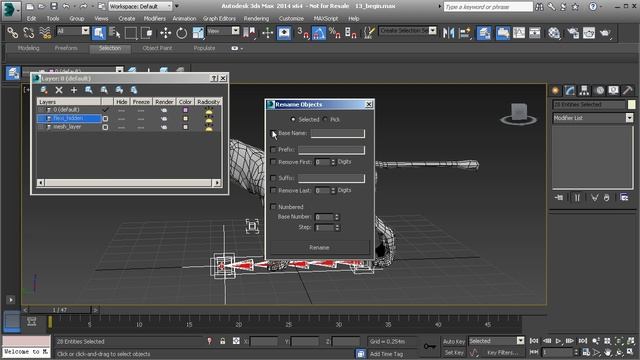640x360 pixels.
Task: Open the Material Editor icon
Action: click(x=553, y=33)
